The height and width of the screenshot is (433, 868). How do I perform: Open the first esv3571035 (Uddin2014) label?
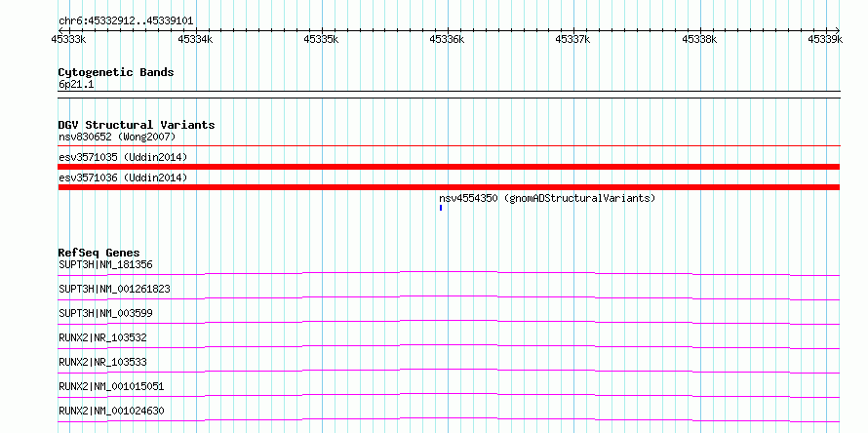tap(123, 157)
